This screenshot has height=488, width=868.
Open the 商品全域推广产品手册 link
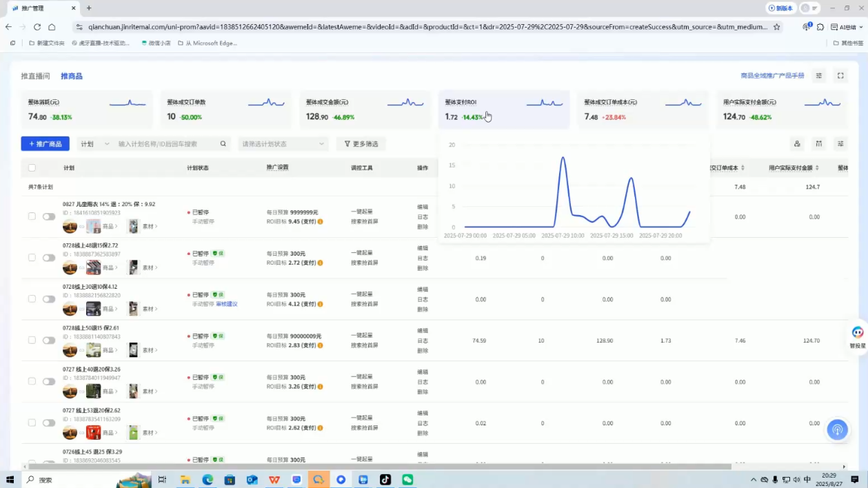click(x=771, y=75)
